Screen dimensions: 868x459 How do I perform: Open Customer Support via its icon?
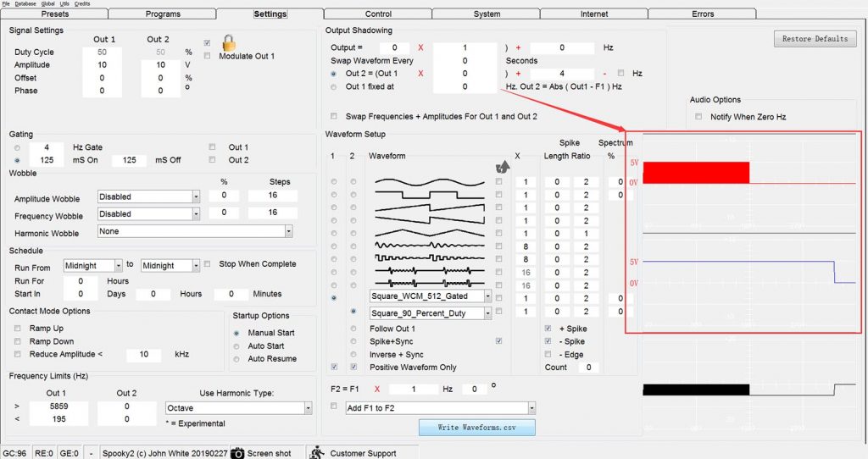[315, 453]
